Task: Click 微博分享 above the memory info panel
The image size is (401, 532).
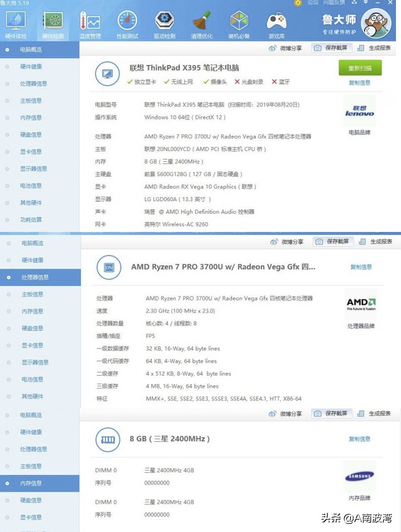Action: pyautogui.click(x=285, y=413)
